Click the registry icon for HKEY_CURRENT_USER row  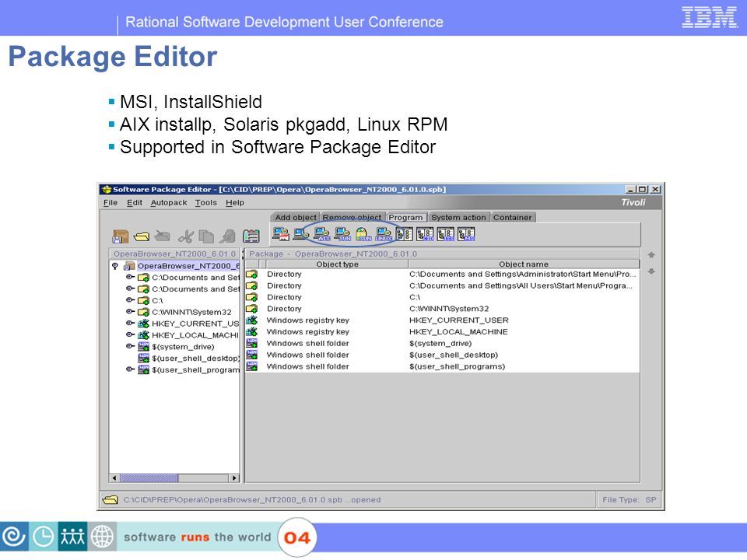pyautogui.click(x=251, y=320)
